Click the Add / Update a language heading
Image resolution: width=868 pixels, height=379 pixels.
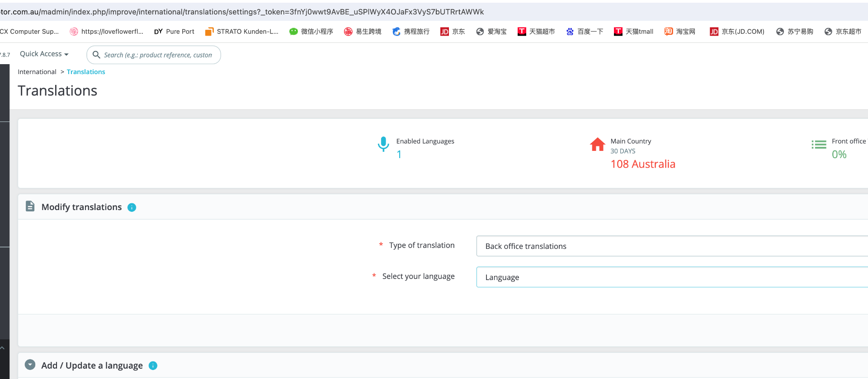coord(92,365)
